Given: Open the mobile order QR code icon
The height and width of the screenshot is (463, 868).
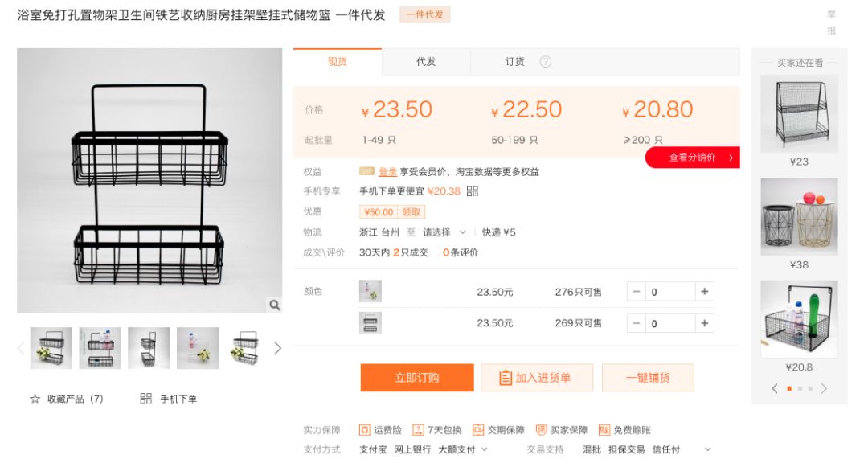Looking at the screenshot, I should click(x=145, y=398).
